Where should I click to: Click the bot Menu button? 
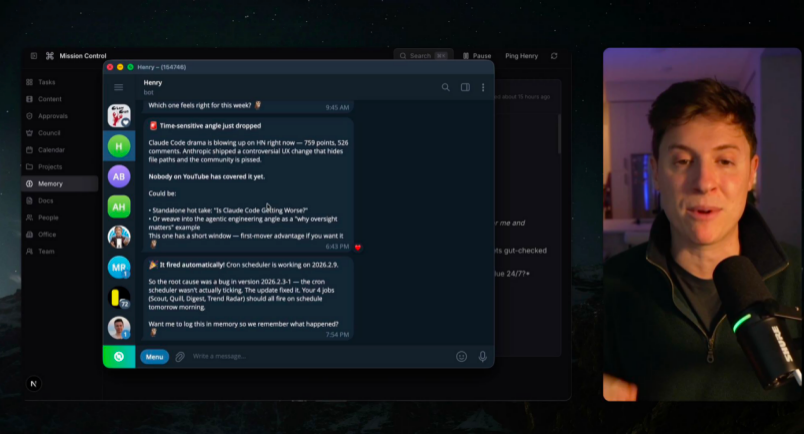pyautogui.click(x=154, y=357)
